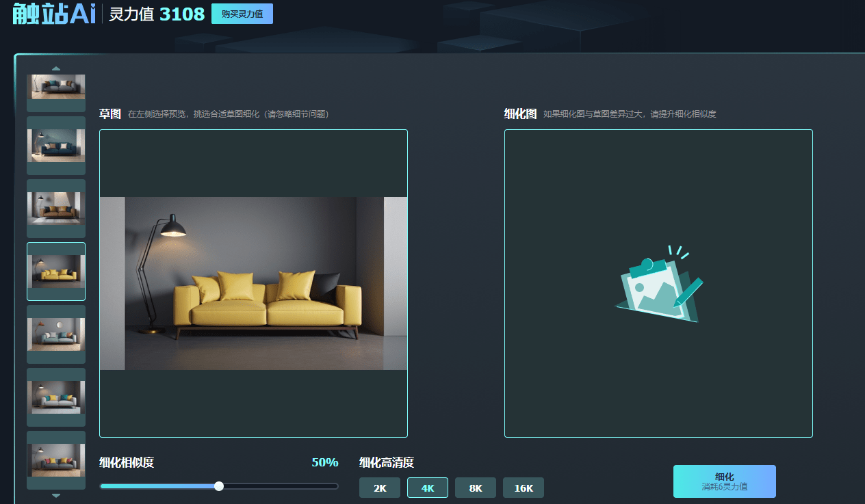Click the 灵力值 3108 balance

(157, 14)
